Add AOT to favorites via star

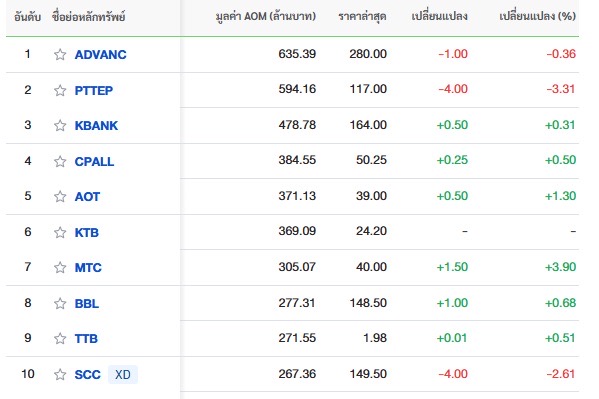(60, 196)
